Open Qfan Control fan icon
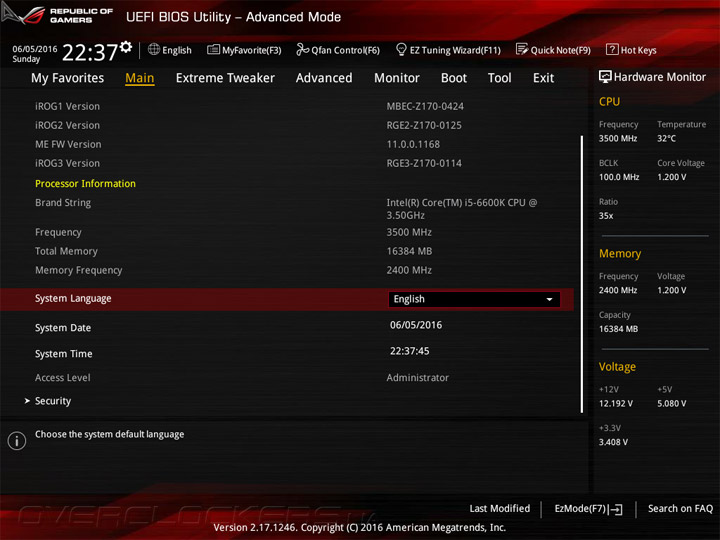This screenshot has width=720, height=540. tap(302, 49)
